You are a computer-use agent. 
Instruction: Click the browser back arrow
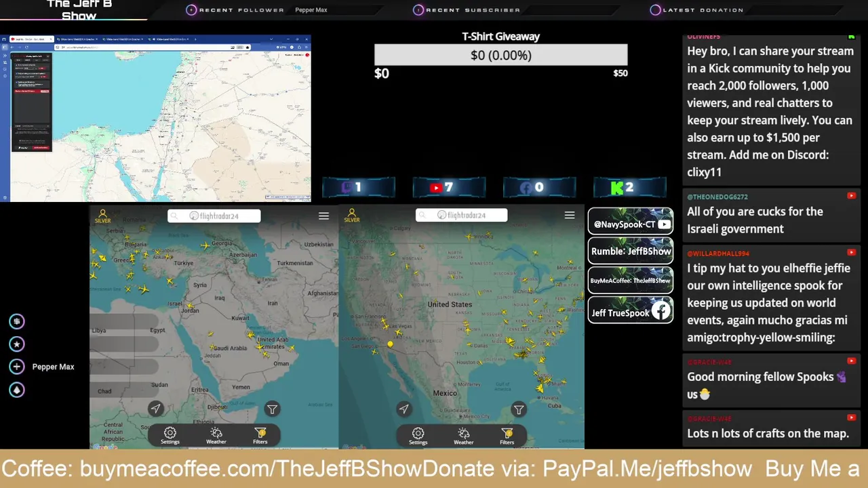tap(12, 47)
